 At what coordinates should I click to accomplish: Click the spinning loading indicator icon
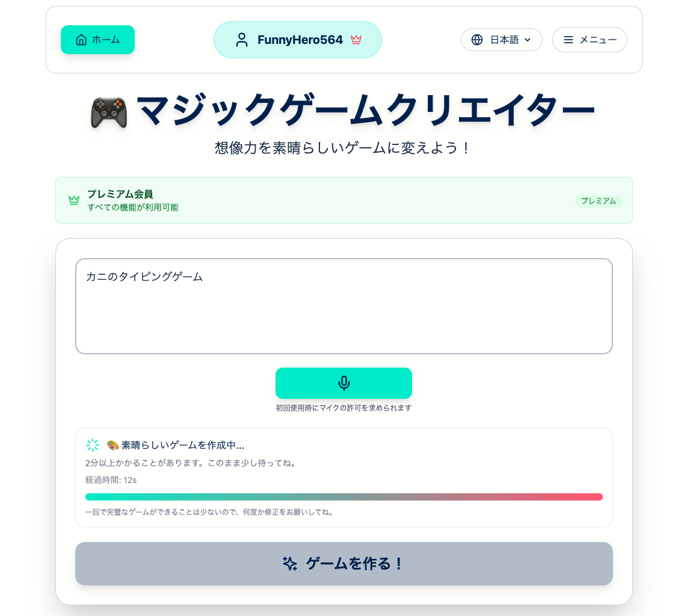pos(92,445)
